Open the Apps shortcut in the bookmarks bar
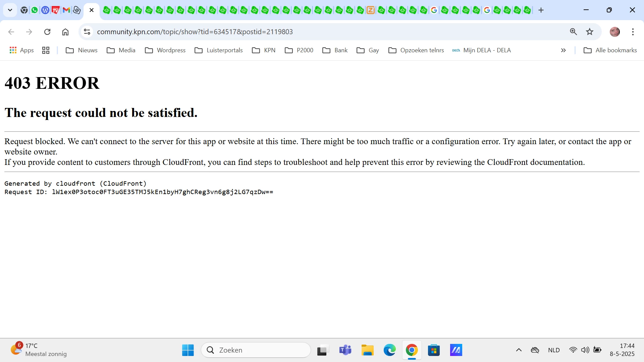This screenshot has width=644, height=362. tap(22, 50)
